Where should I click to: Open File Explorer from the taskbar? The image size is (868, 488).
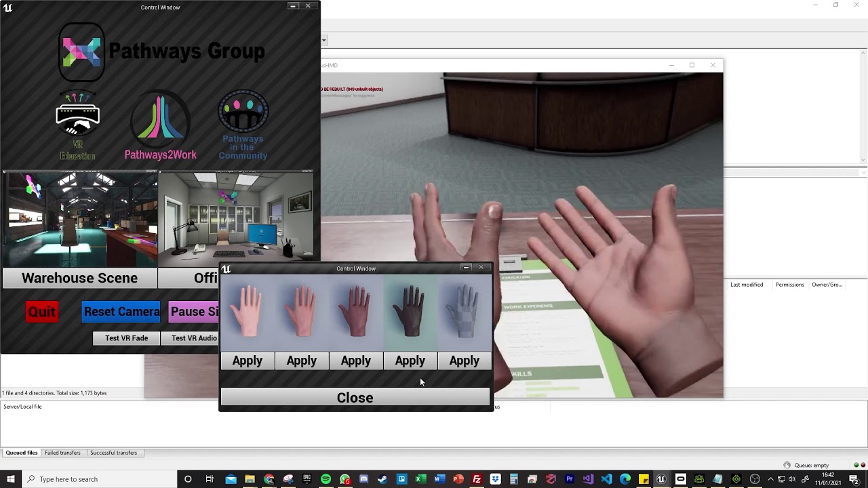tap(250, 479)
